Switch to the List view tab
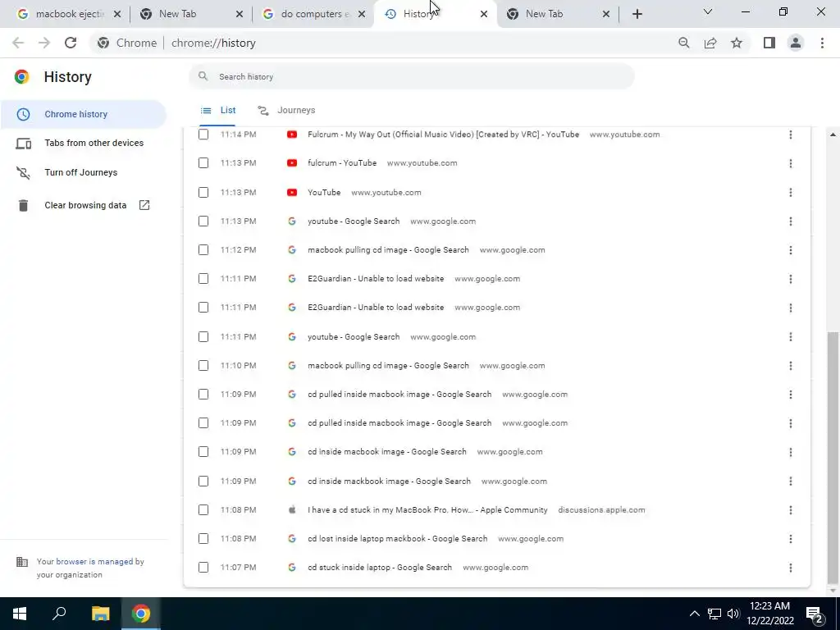 tap(218, 111)
